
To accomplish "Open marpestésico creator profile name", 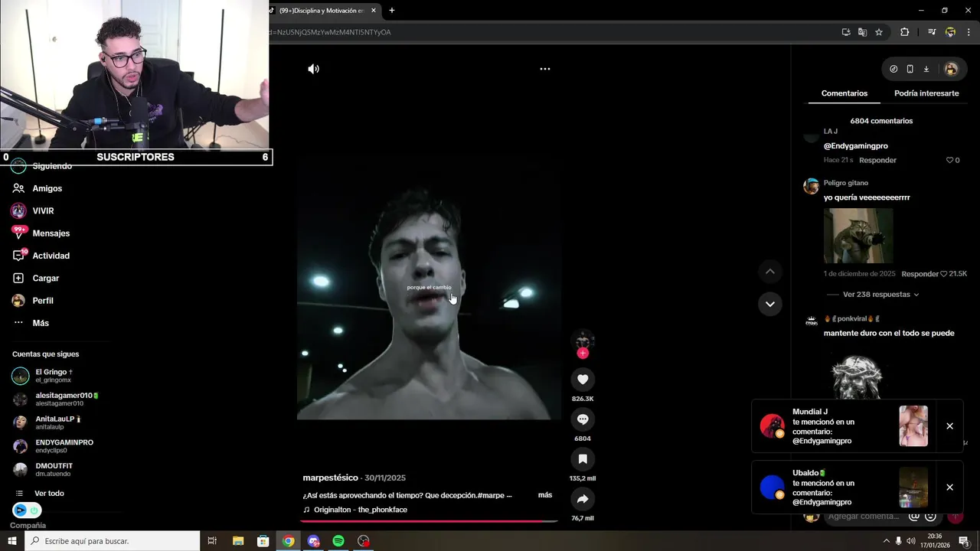I will tap(331, 478).
